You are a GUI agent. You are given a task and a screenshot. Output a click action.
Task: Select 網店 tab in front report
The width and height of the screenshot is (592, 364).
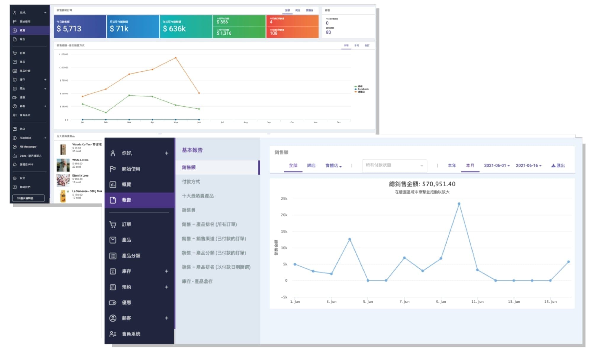[311, 166]
